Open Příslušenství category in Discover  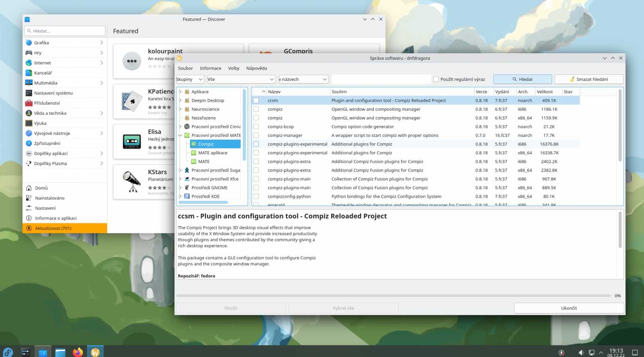(x=64, y=103)
